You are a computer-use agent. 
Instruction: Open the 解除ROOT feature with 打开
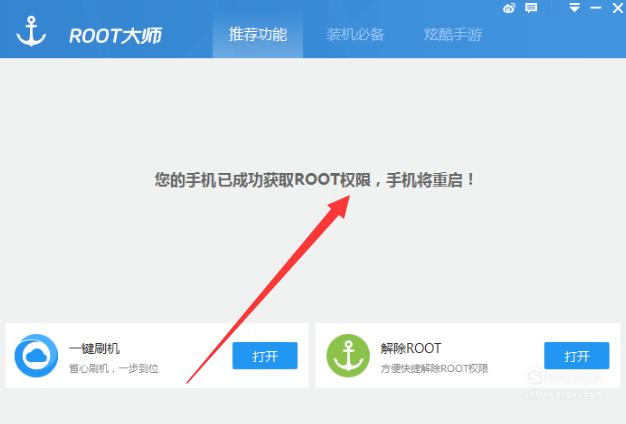576,355
